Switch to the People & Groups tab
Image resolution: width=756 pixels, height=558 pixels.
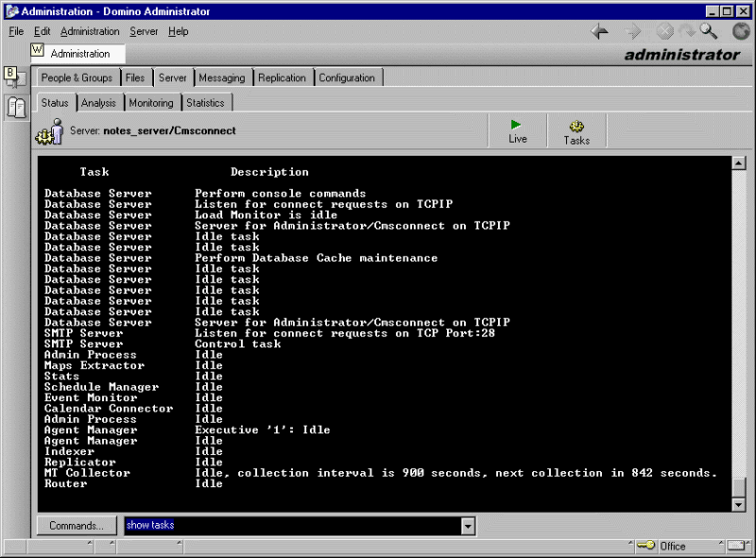77,77
